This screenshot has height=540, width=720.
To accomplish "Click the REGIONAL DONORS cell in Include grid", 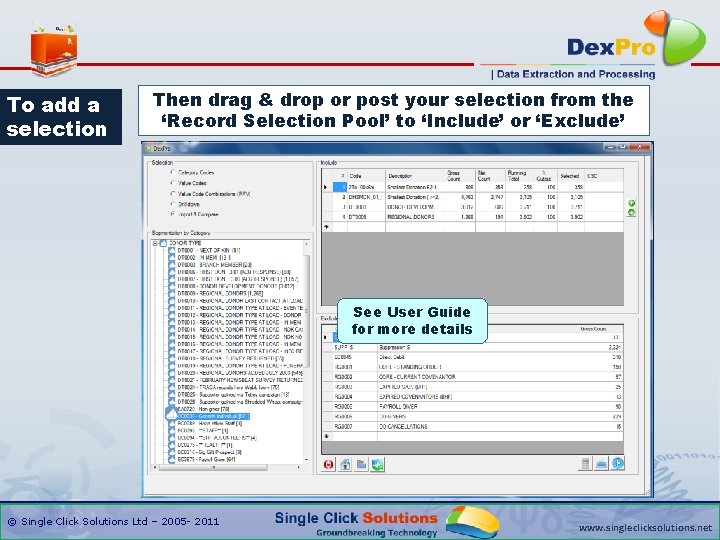I will (x=415, y=217).
